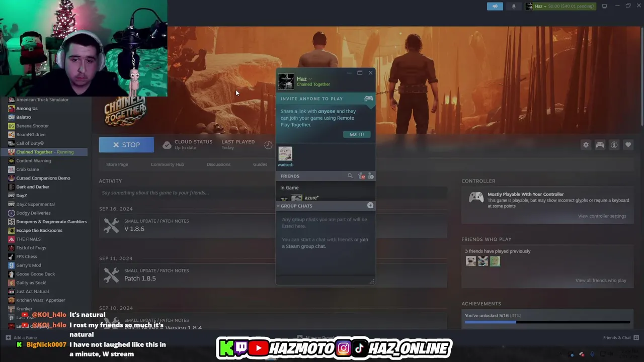Click the achievements progress bar
Viewport: 644px width, 362px height.
(x=547, y=322)
